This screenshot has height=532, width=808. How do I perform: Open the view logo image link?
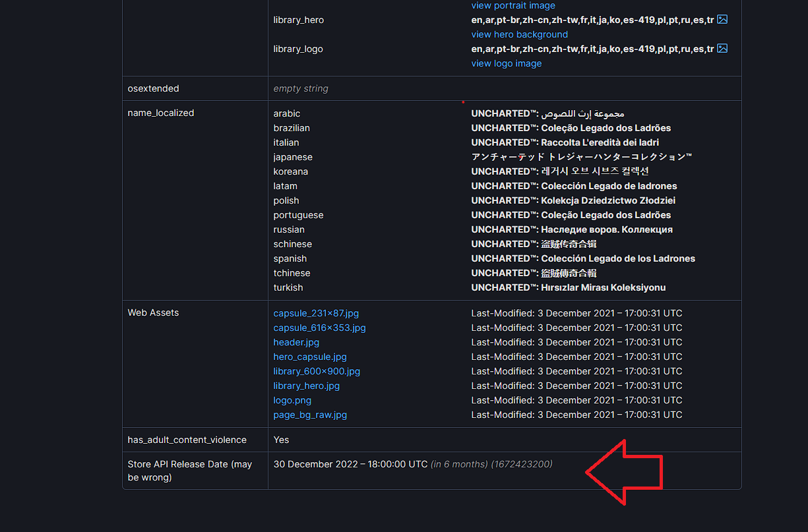(506, 63)
